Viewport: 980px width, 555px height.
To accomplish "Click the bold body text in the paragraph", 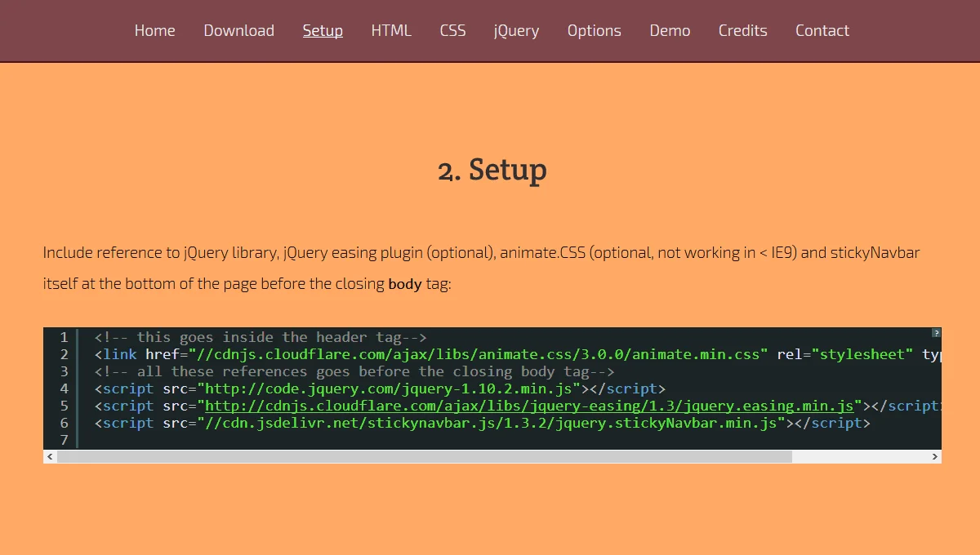I will tap(406, 284).
